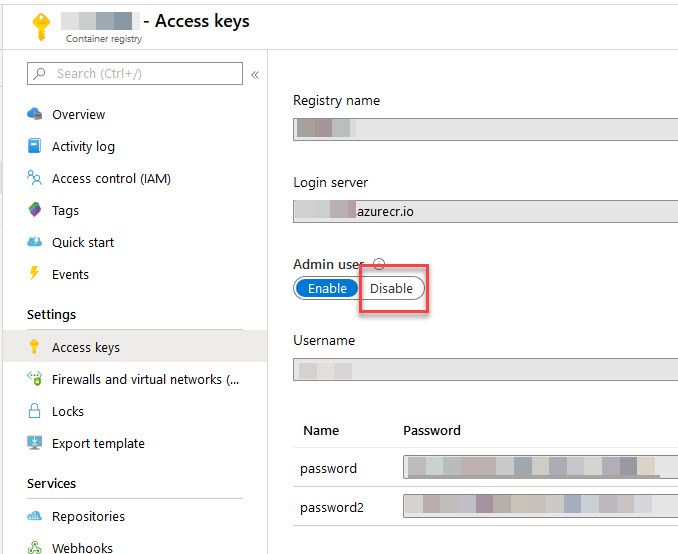Image resolution: width=678 pixels, height=554 pixels.
Task: Open the Access keys menu item
Action: pos(86,347)
